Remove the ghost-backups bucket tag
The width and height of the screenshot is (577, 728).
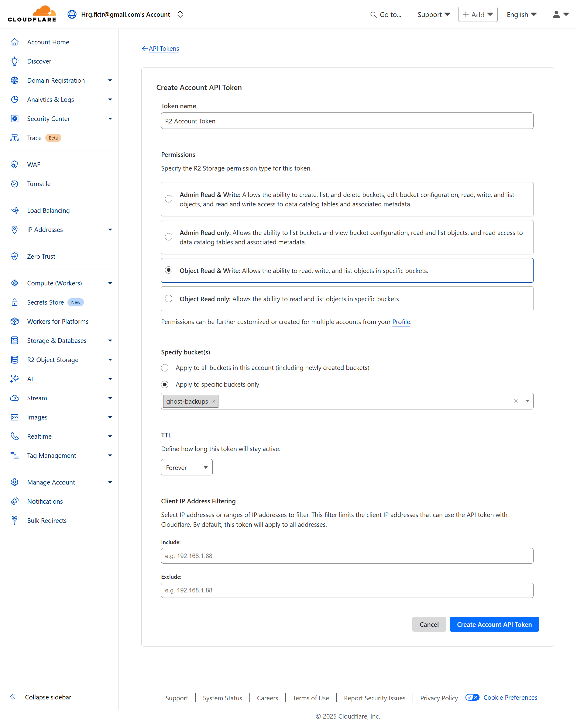[x=213, y=401]
